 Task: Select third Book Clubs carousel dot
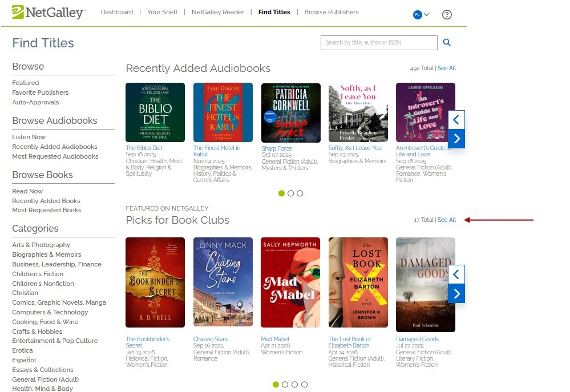point(295,385)
